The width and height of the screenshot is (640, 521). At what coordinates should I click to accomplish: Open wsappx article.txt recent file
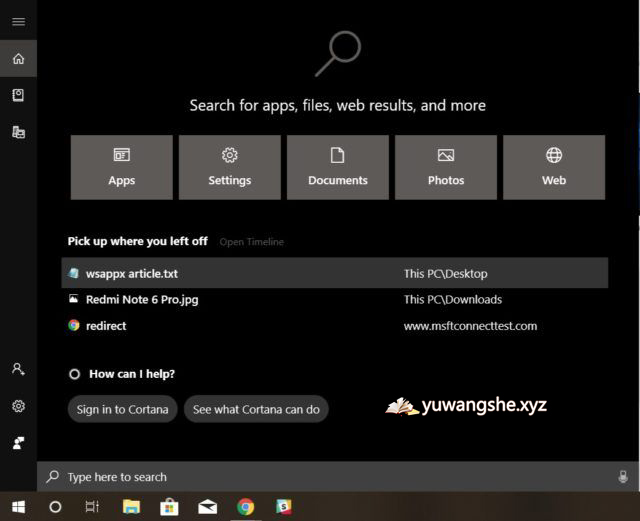(x=335, y=273)
